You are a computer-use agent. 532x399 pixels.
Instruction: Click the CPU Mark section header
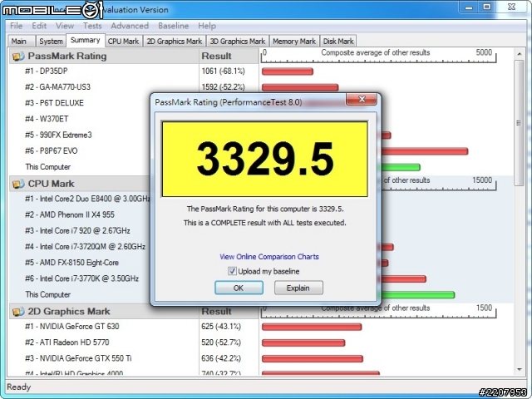pos(80,184)
